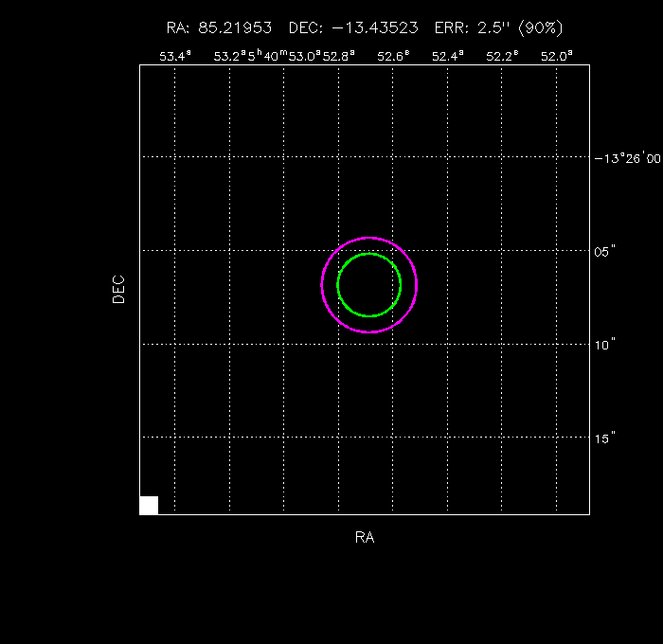Screen dimensions: 663x644
Task: Click the 52.4s tick label on top axis
Action: coord(447,56)
